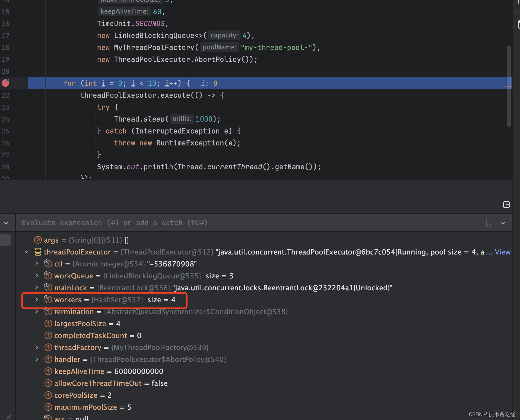Click the 'capacity:' parameter hint
The width and height of the screenshot is (520, 420).
(x=224, y=35)
